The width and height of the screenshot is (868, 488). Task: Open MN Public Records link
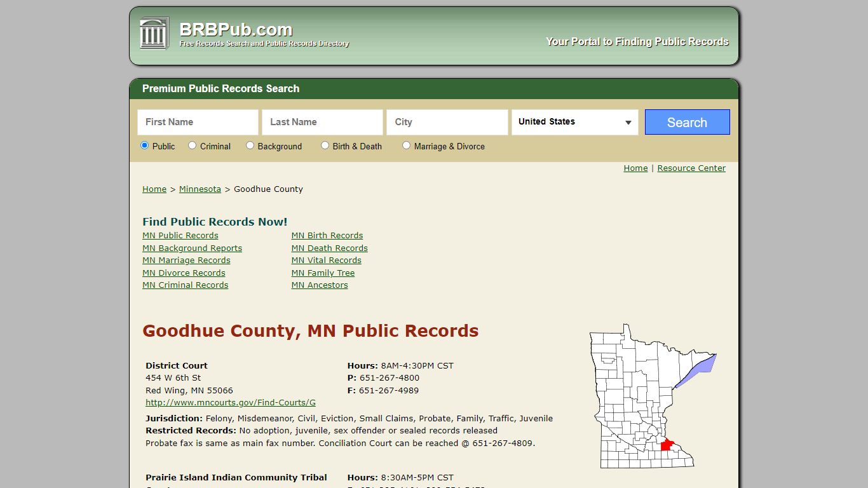tap(180, 236)
